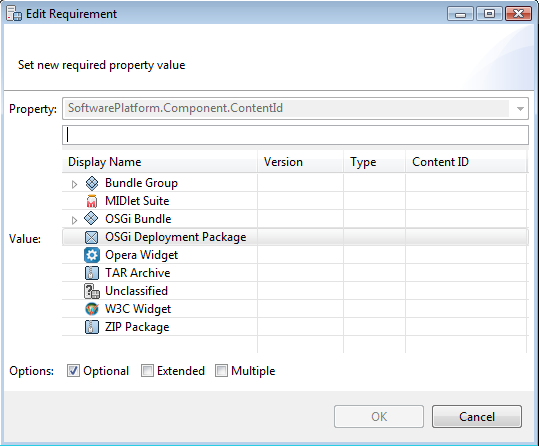The height and width of the screenshot is (446, 539).
Task: Click the OSGi Deployment Package icon
Action: click(x=91, y=237)
